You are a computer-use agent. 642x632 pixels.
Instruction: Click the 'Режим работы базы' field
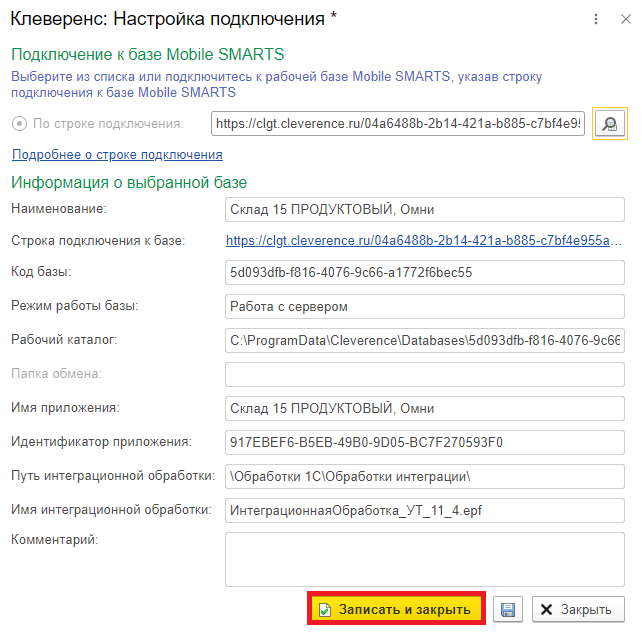click(x=425, y=307)
